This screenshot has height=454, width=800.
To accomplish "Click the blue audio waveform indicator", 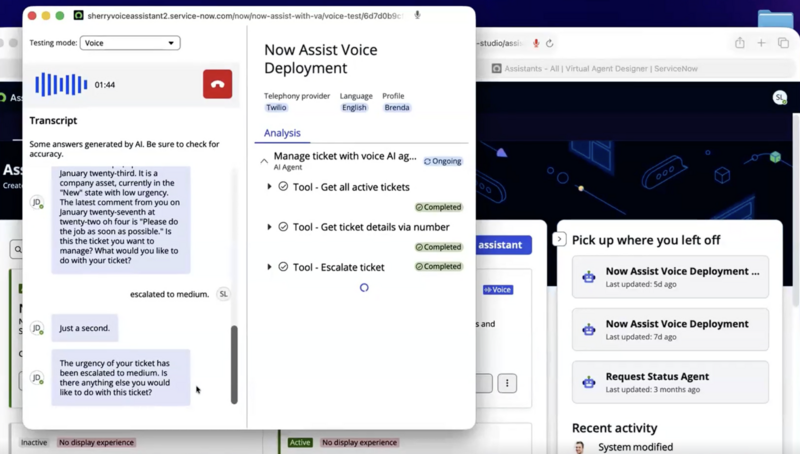I will [61, 85].
